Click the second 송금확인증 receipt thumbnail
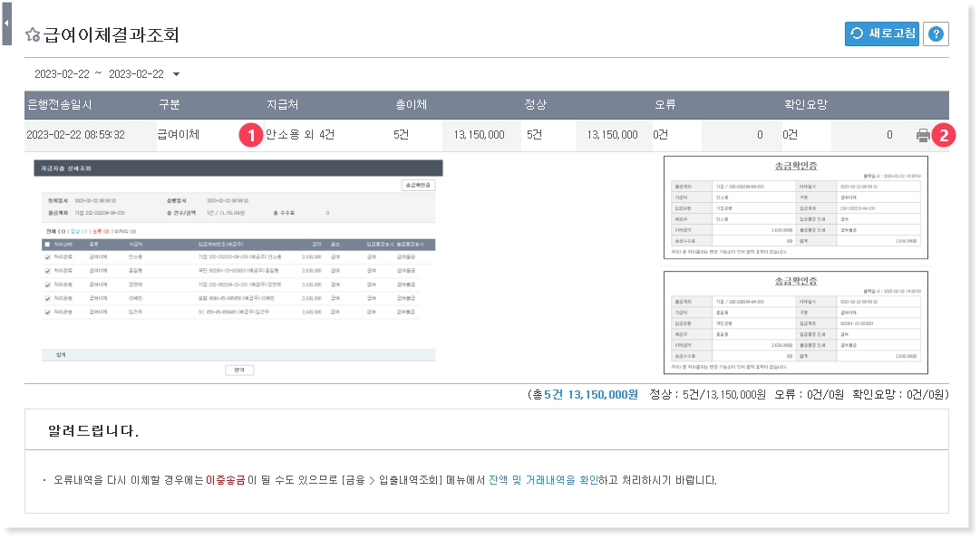The width and height of the screenshot is (980, 539). pyautogui.click(x=795, y=322)
